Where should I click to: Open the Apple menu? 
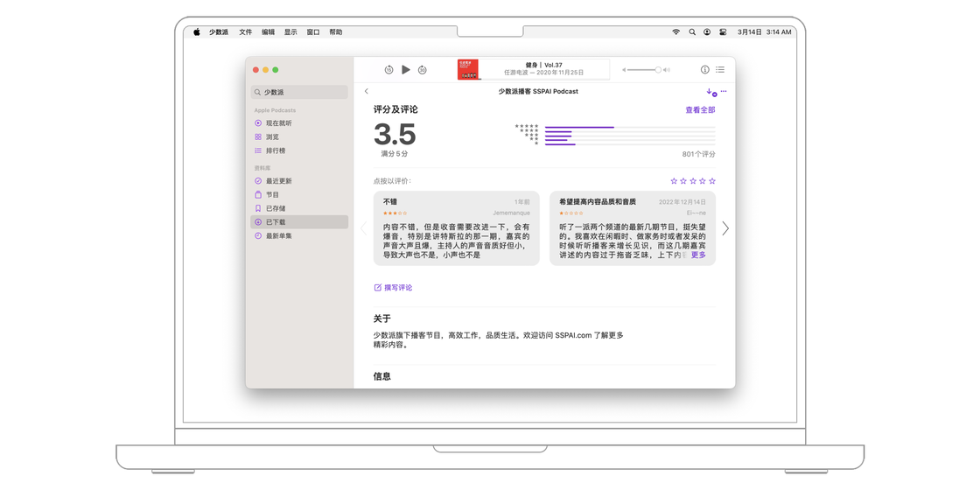click(x=197, y=31)
